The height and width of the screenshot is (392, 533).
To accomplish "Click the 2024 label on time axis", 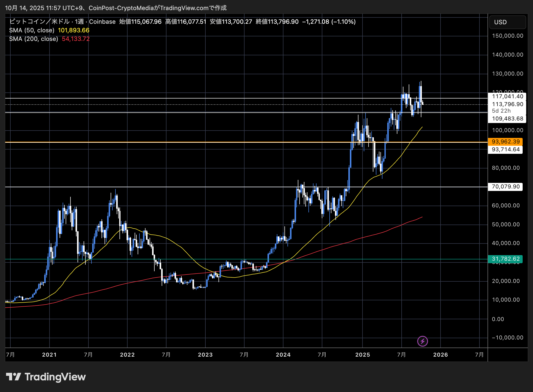I will [283, 355].
